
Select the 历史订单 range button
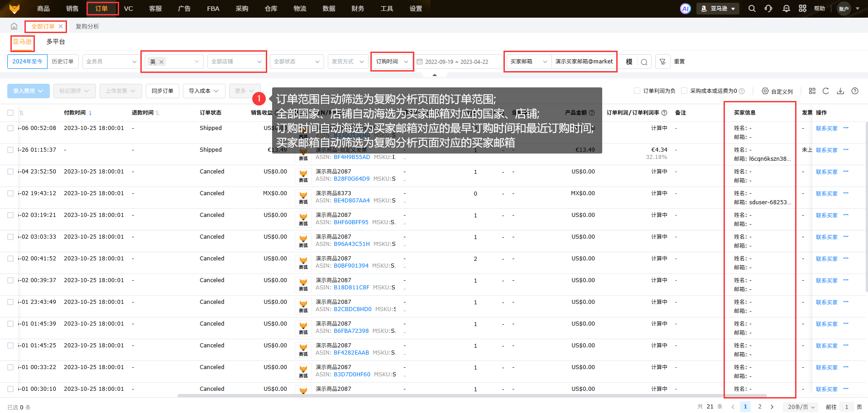click(62, 62)
